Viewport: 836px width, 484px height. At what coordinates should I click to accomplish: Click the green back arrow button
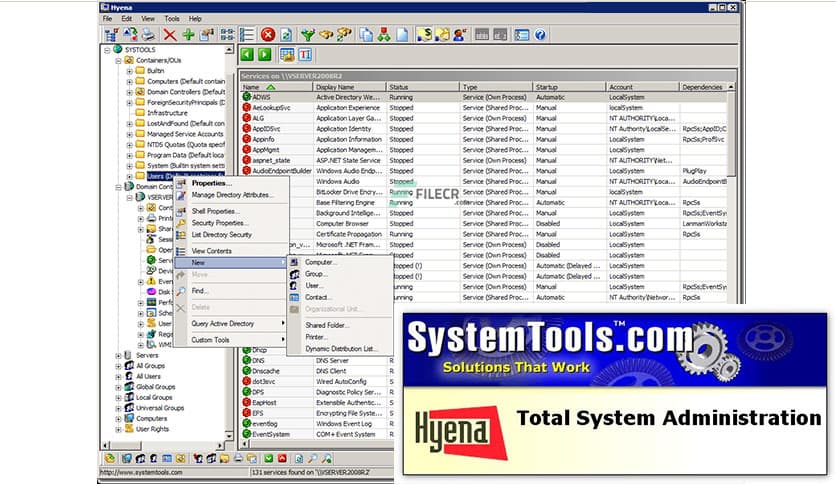point(247,54)
